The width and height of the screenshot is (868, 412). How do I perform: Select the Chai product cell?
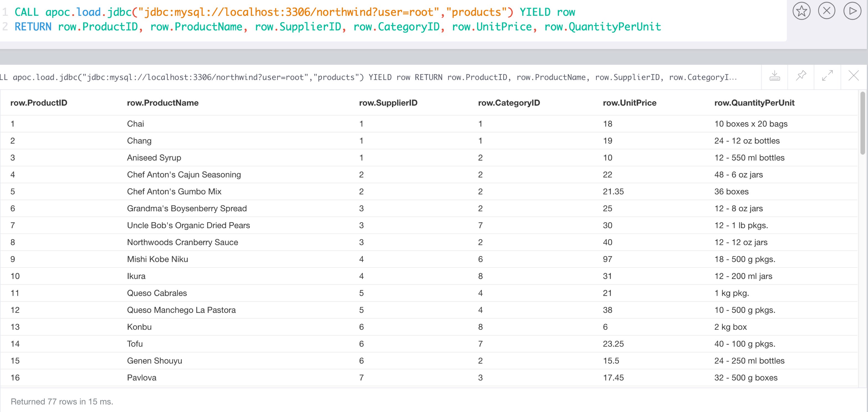click(x=135, y=124)
